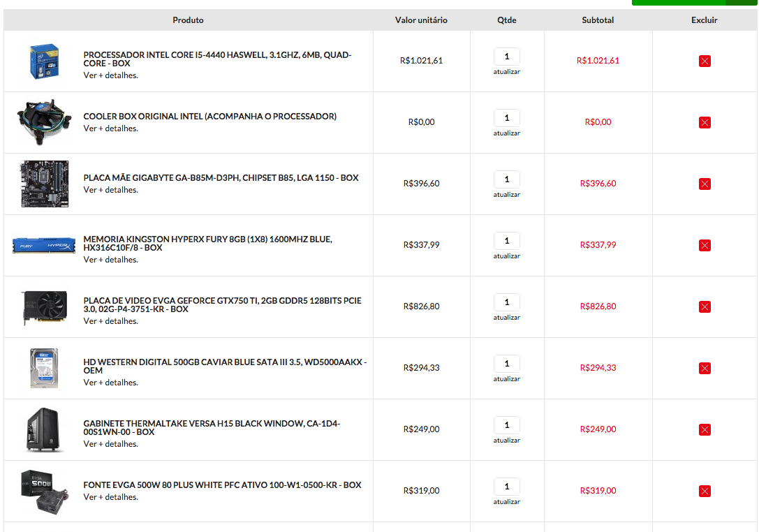759x532 pixels.
Task: Select the unit price R$337,99
Action: point(422,245)
